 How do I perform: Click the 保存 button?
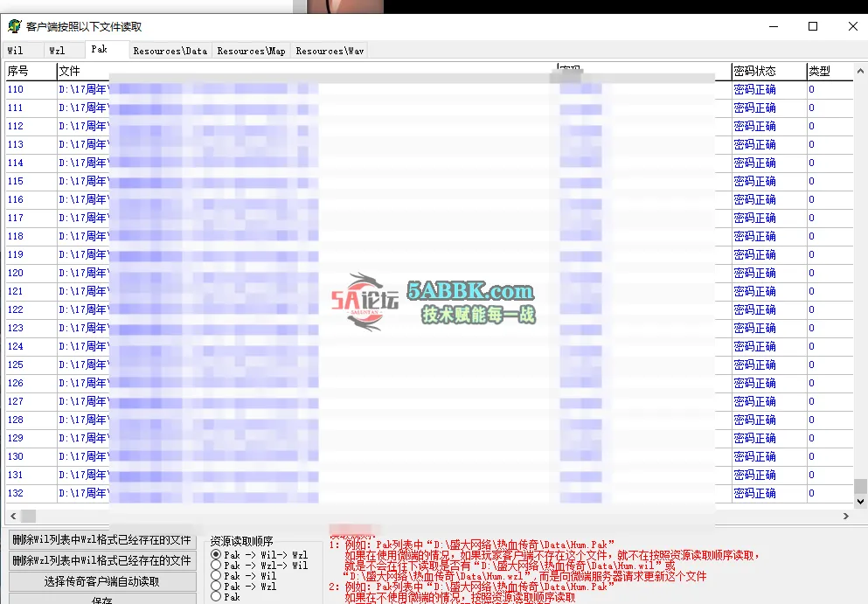(102, 599)
